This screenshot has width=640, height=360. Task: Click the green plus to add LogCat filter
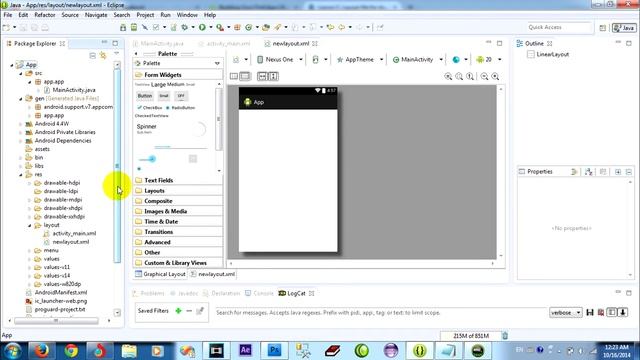(x=178, y=311)
